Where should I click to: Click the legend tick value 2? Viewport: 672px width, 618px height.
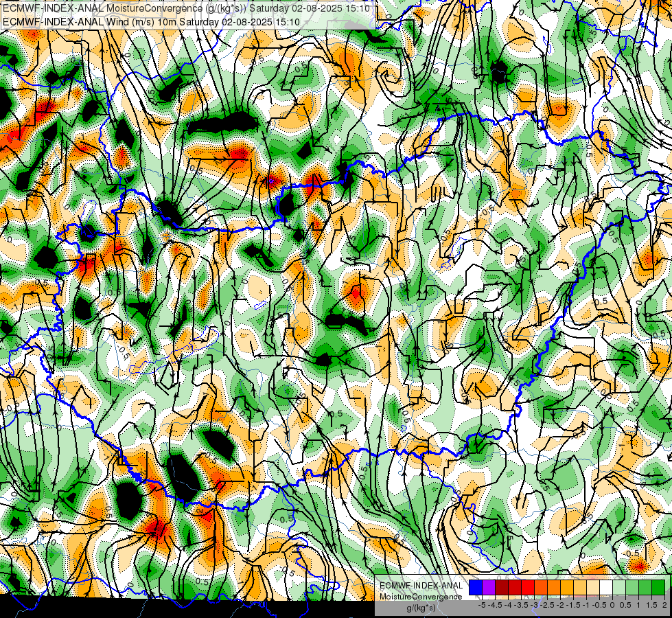click(664, 605)
